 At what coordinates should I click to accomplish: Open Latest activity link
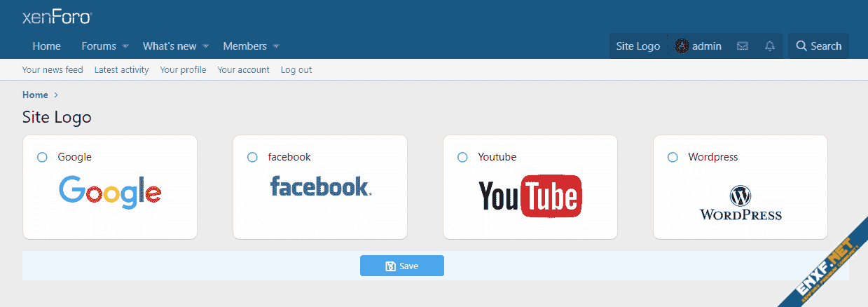click(x=122, y=69)
